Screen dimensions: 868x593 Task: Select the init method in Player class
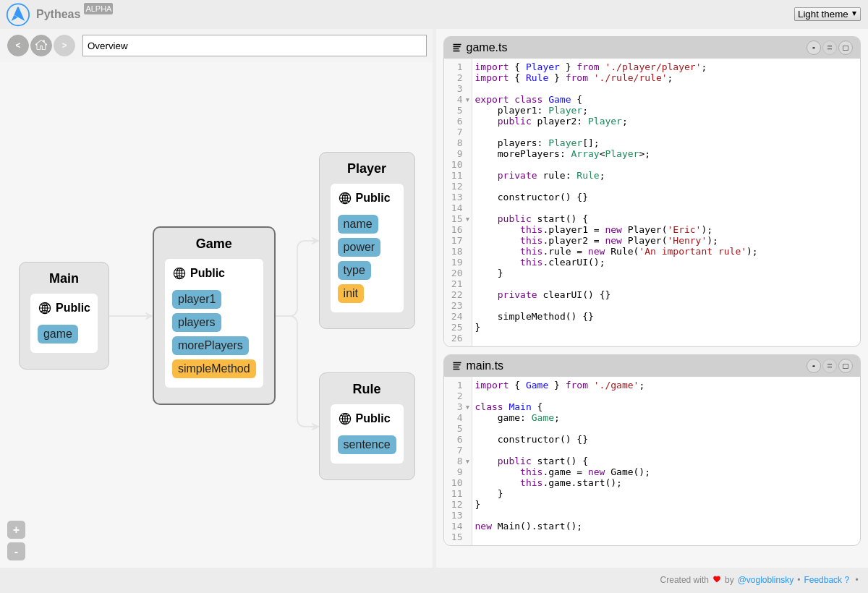point(350,293)
